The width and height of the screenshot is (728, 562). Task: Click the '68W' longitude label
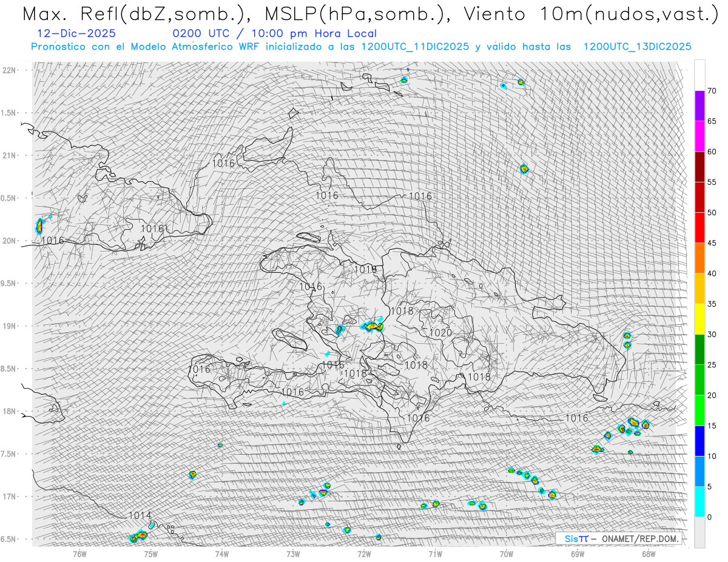pyautogui.click(x=649, y=554)
